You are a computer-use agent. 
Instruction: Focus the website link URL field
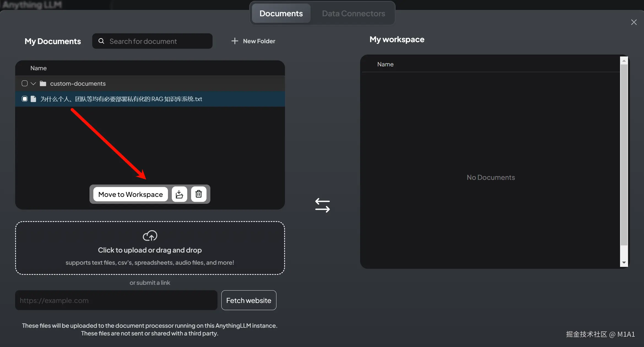pos(116,300)
